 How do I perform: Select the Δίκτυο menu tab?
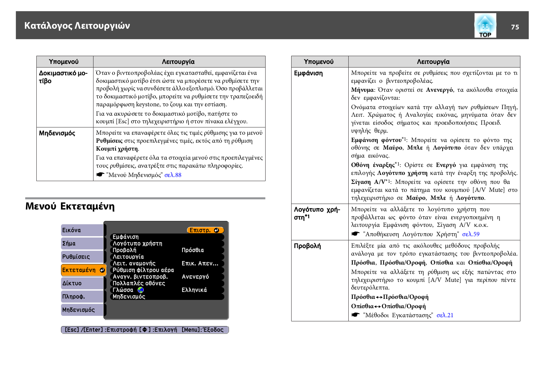82,283
